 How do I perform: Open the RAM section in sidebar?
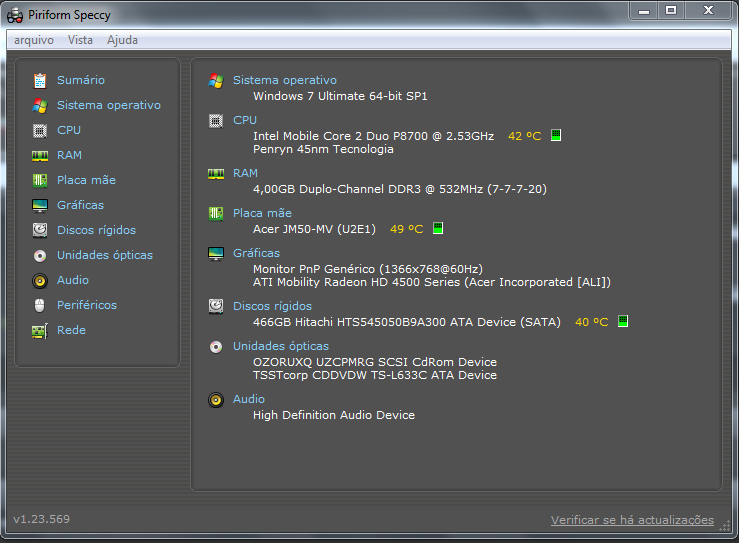click(x=69, y=155)
